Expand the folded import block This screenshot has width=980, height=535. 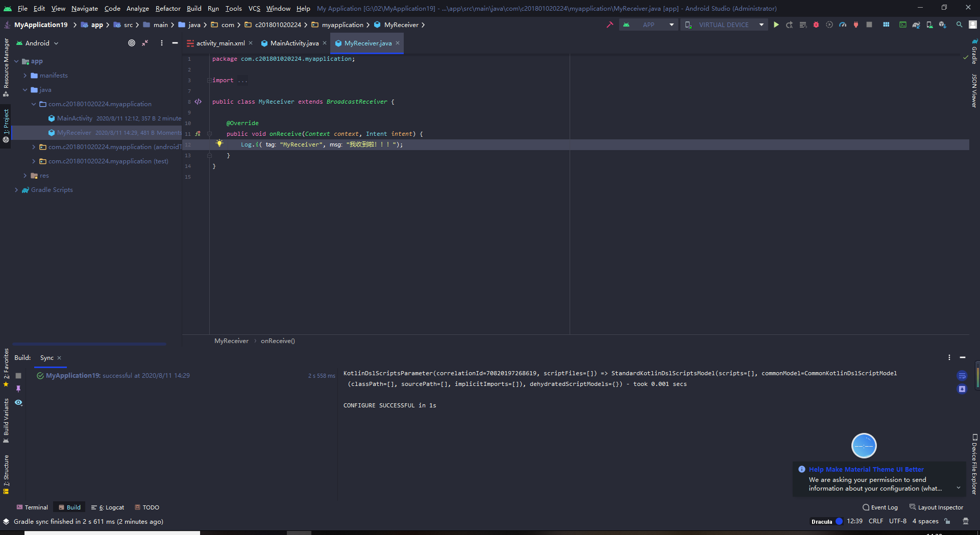209,80
